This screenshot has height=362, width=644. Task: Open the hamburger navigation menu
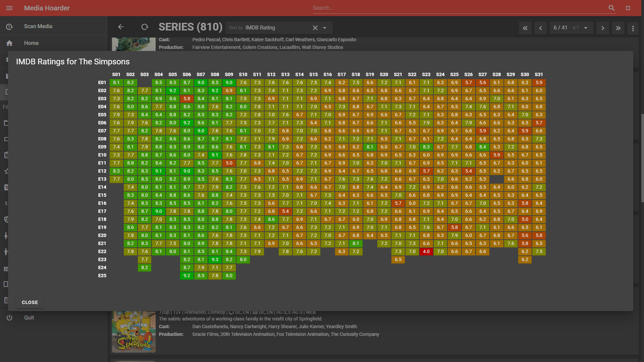(x=9, y=8)
